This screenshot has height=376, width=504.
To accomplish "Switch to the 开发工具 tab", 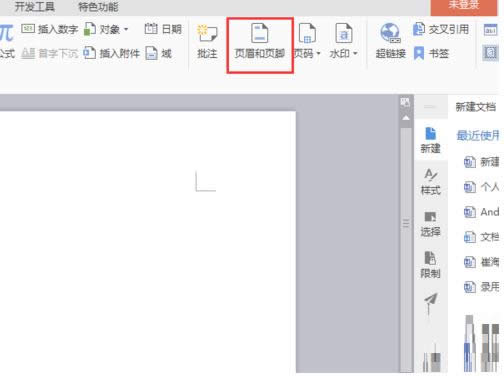I will click(34, 6).
